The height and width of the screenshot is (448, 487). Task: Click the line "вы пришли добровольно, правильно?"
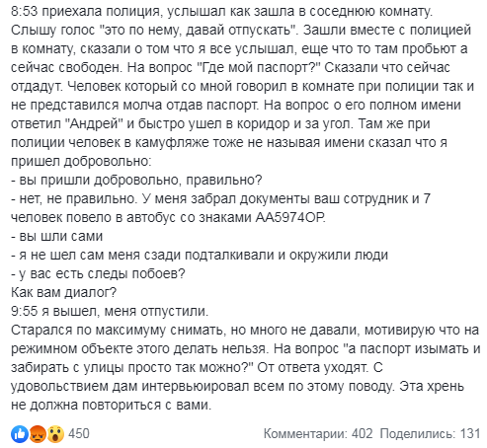click(x=140, y=180)
